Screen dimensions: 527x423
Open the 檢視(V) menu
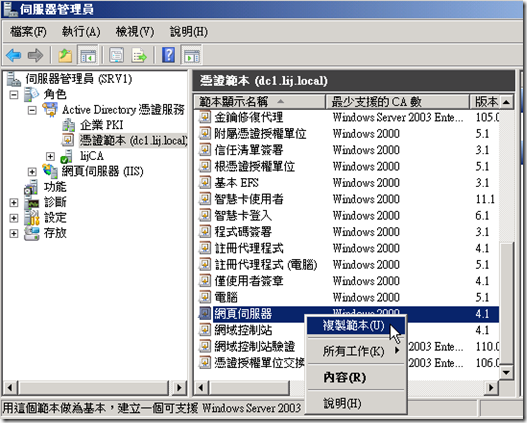coord(135,32)
